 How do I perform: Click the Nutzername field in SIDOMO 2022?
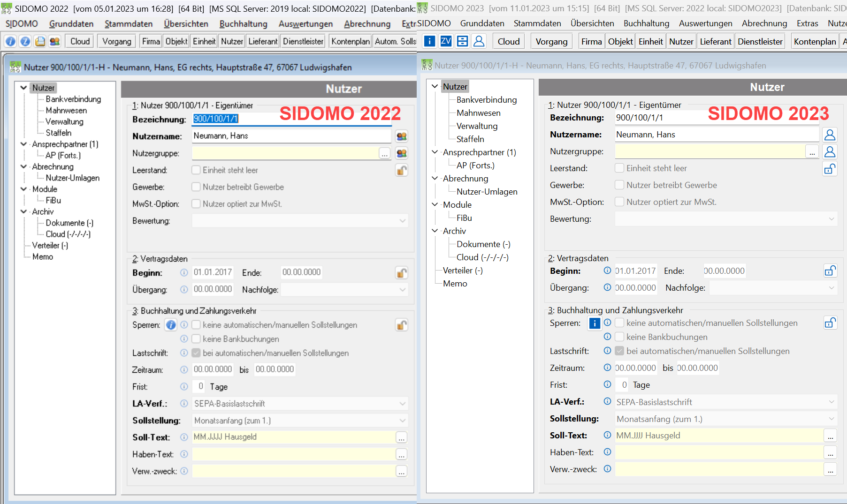[x=291, y=136]
